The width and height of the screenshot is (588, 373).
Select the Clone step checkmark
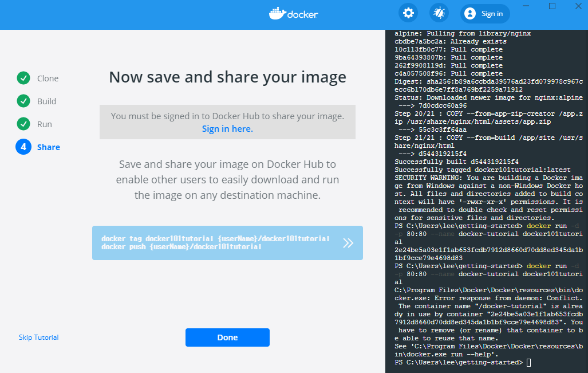coord(23,78)
